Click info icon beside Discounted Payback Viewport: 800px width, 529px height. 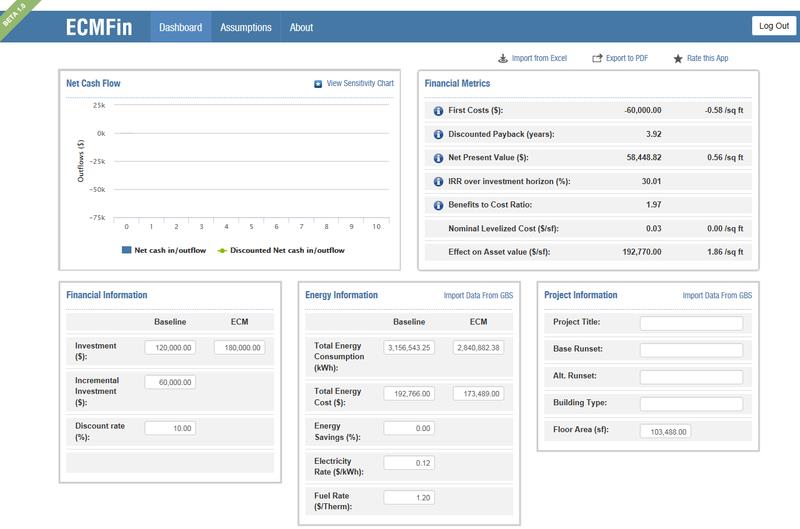tap(438, 135)
